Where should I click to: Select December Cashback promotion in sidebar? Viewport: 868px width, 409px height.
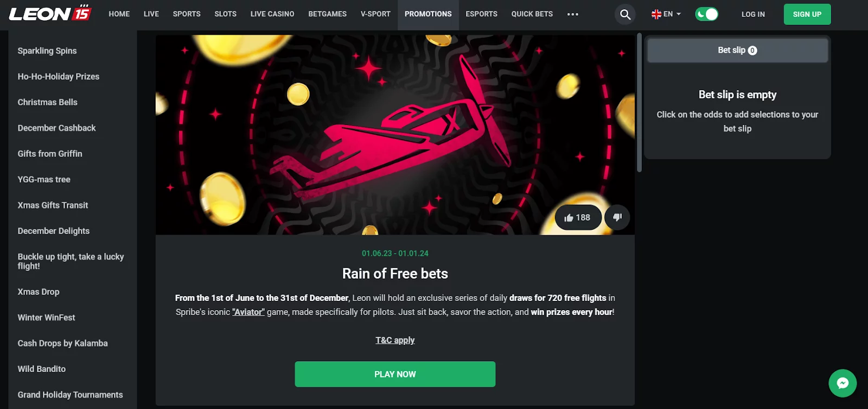[x=56, y=128]
